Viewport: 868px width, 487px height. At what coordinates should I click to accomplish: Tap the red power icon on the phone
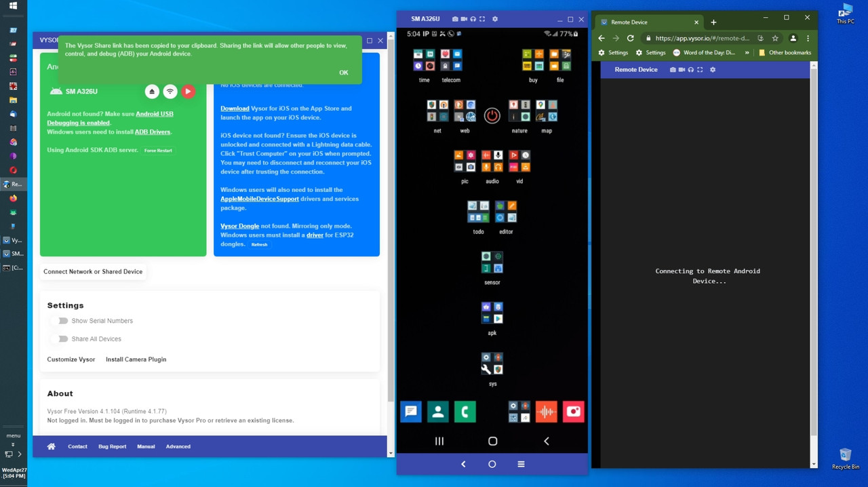(492, 116)
